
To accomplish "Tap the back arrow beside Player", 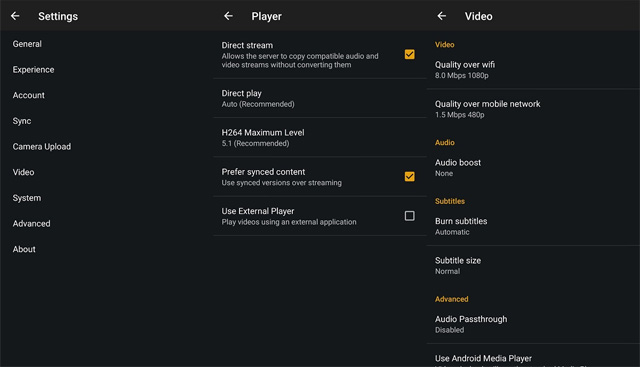I will click(228, 16).
